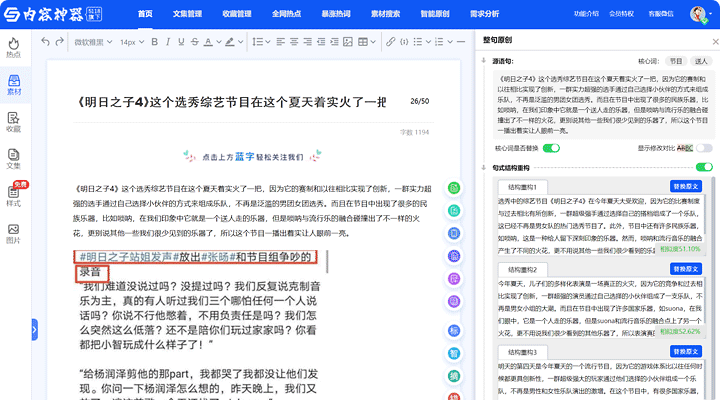Click the blue 标 circular tool icon
720x400 pixels.
pyautogui.click(x=454, y=331)
